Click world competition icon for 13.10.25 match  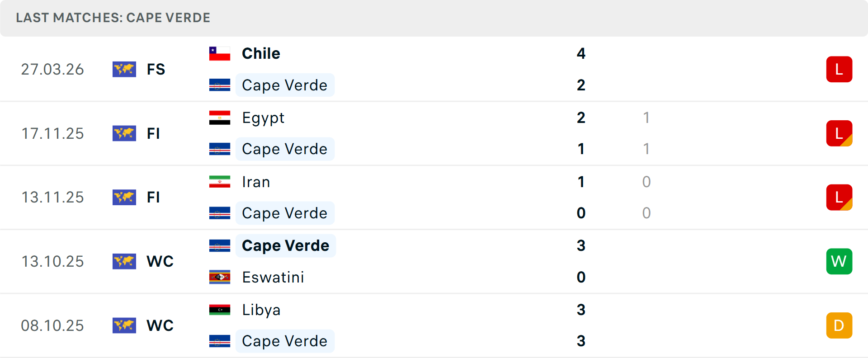coord(124,261)
